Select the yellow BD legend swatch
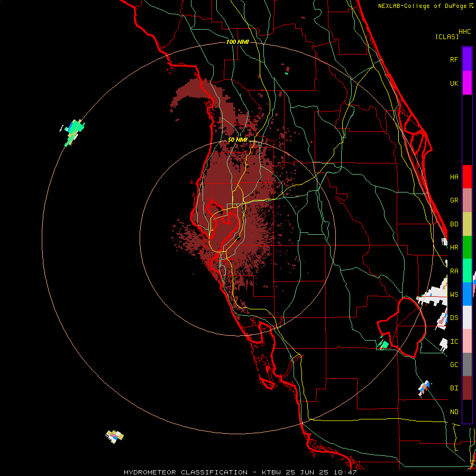The image size is (476, 476). 467,224
